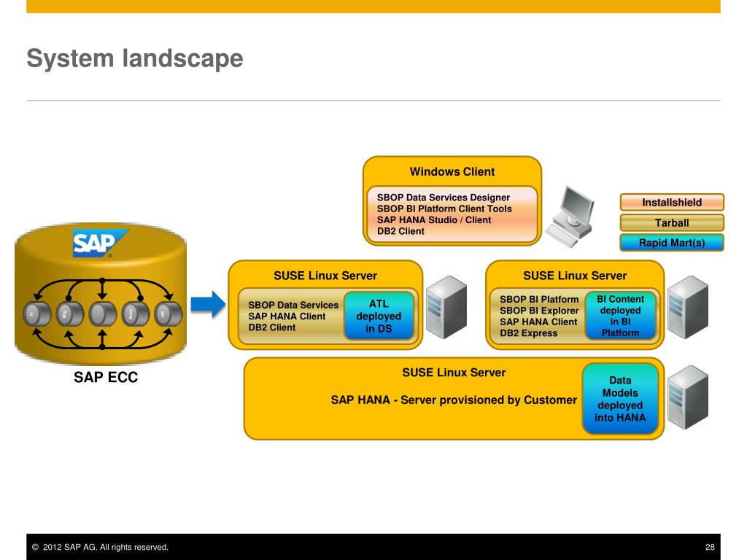Click the server tower icon beside Data Models box
Image resolution: width=747 pixels, height=560 pixels.
(x=687, y=397)
